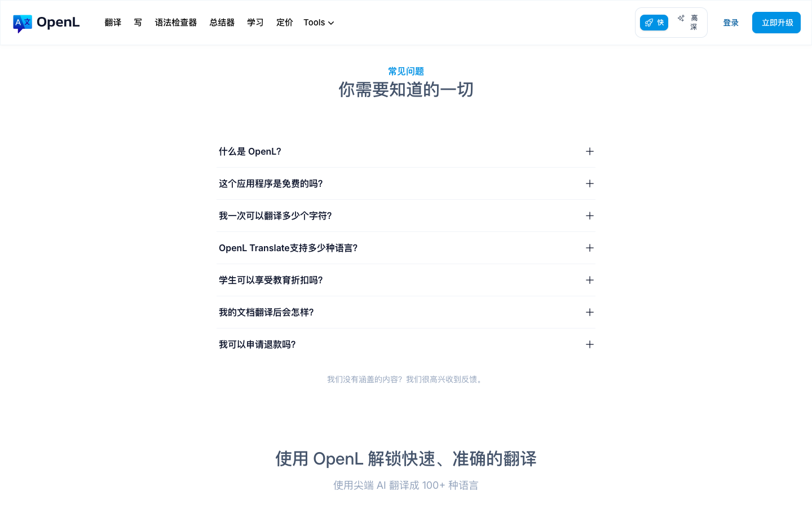Click the OpenL Translate支持多少种语言? question text
The image size is (812, 508).
tap(288, 248)
